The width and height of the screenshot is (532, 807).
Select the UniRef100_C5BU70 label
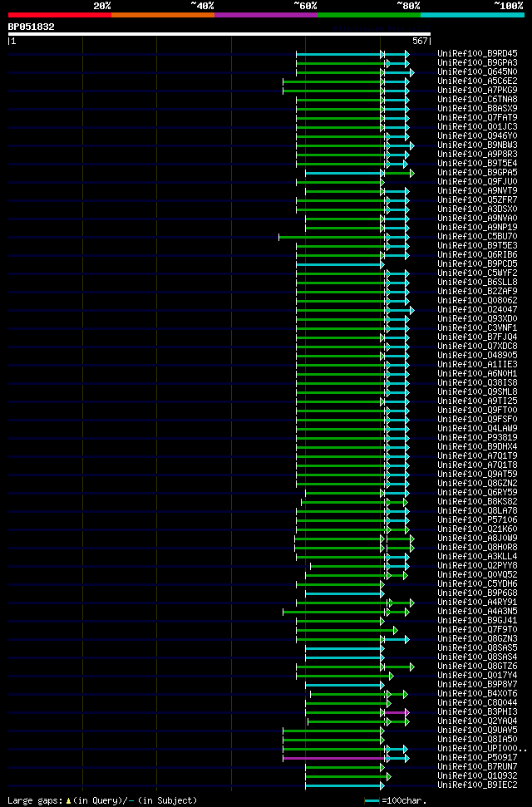(477, 236)
